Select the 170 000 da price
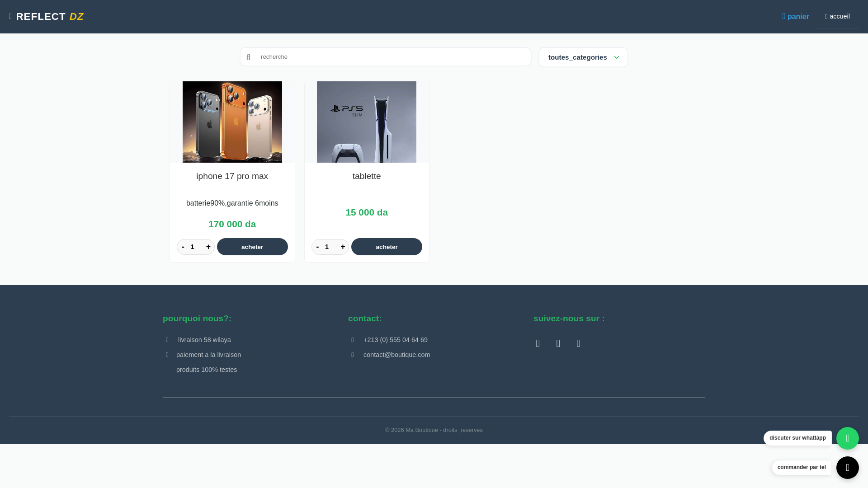The height and width of the screenshot is (488, 868). (232, 224)
